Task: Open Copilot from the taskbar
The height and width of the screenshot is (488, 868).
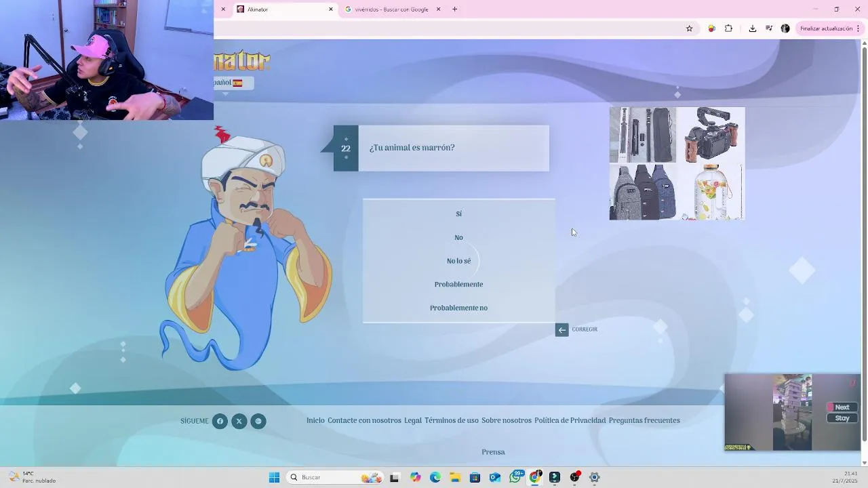Action: [415, 477]
